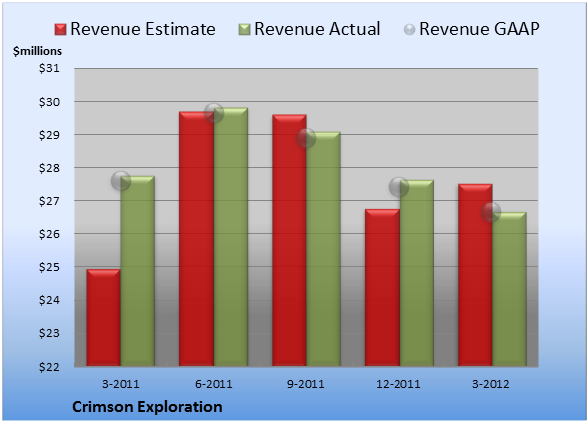
Task: Click the GAAP sphere marker for 6-2011
Action: point(214,113)
